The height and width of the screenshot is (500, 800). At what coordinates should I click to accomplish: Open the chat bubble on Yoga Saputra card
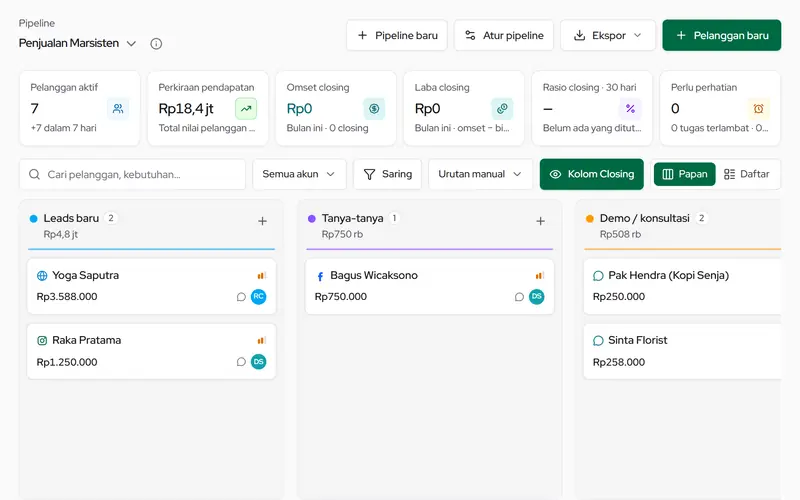241,297
